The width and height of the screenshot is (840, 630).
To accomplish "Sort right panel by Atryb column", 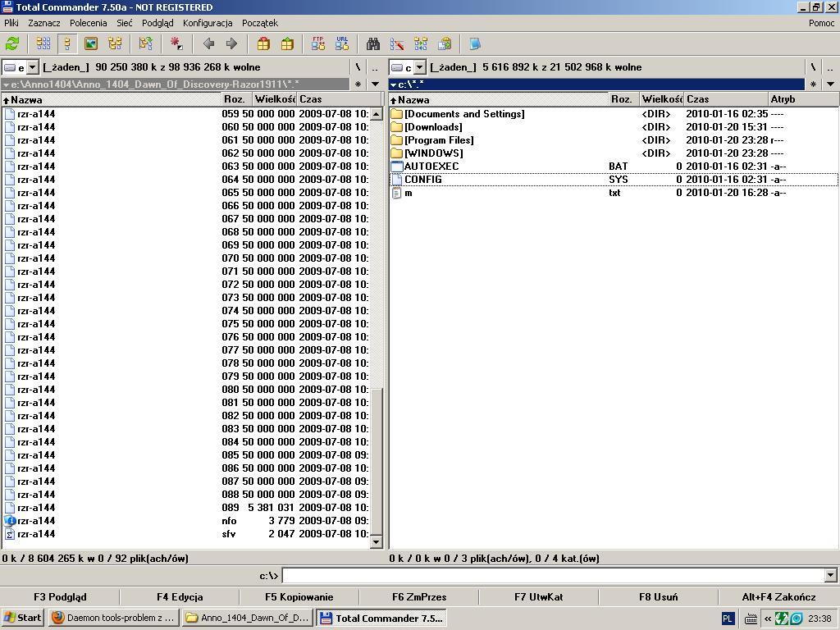I will tap(803, 99).
